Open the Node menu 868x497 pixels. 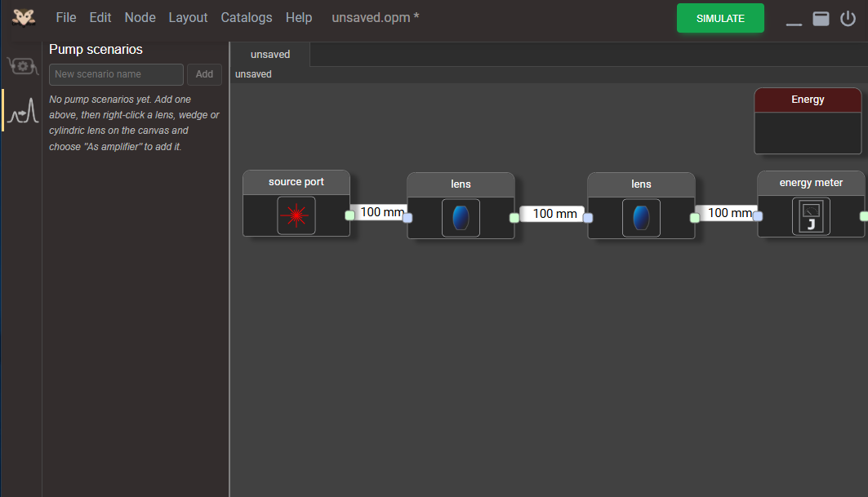click(140, 18)
